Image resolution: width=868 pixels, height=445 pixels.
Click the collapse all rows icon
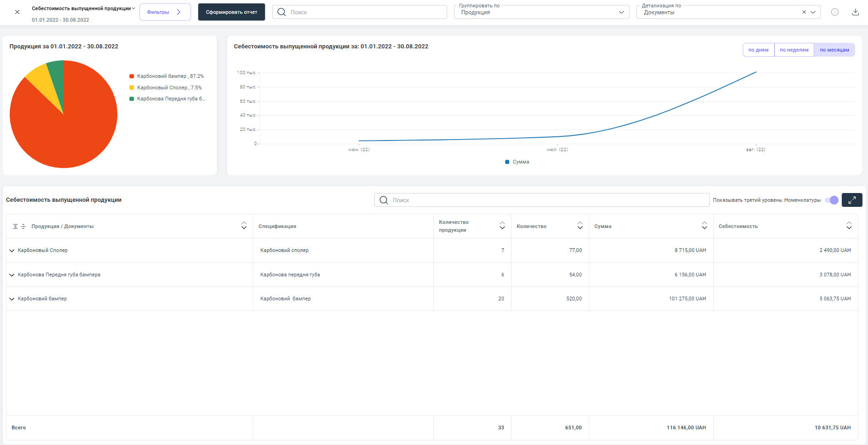click(23, 227)
